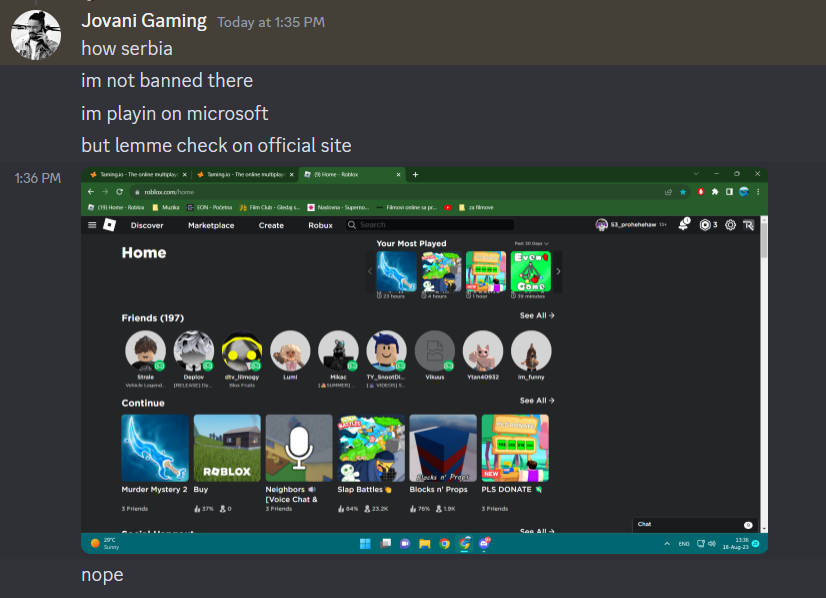Open the red adblock extension icon
The width and height of the screenshot is (826, 598).
pyautogui.click(x=701, y=192)
